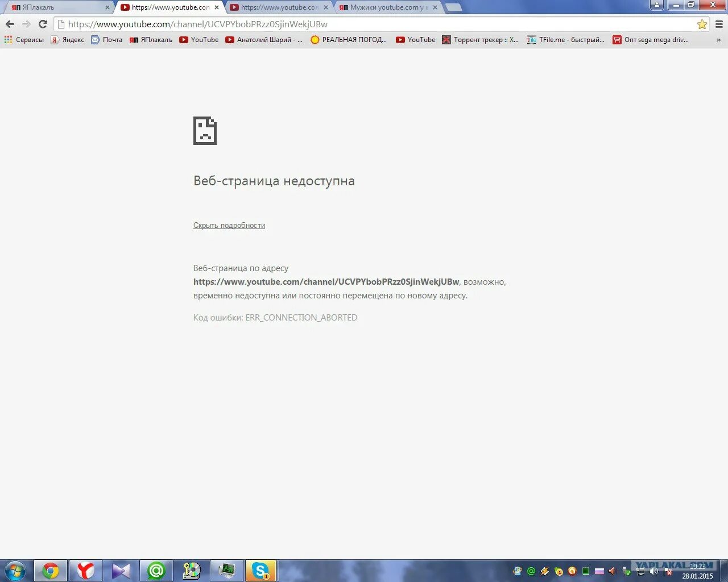Close the active youtube.com tab

click(x=216, y=7)
